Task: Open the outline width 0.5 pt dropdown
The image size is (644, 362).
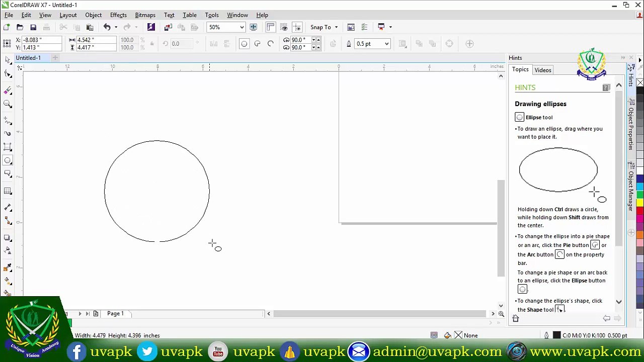Action: coord(386,44)
